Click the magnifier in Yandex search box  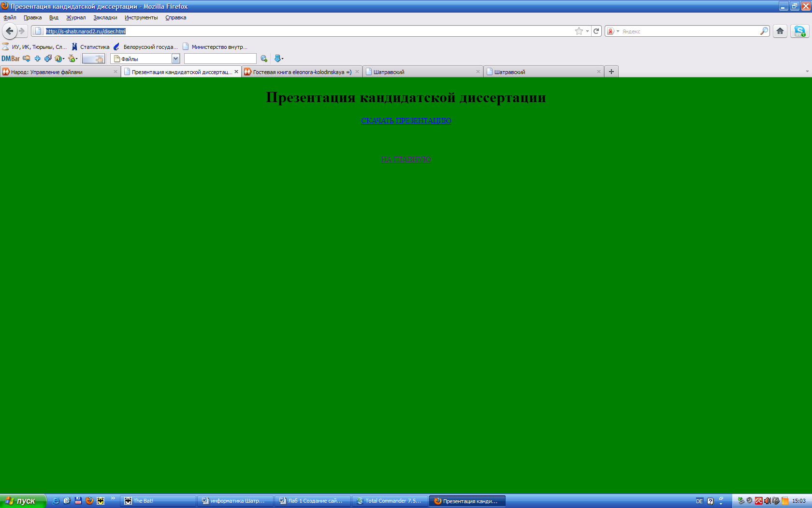[764, 31]
